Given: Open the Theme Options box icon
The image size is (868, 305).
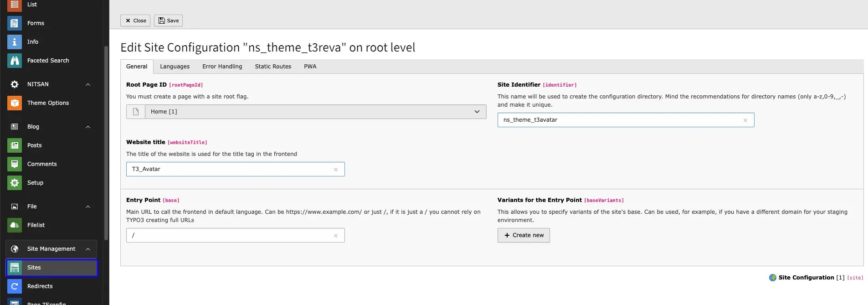Looking at the screenshot, I should click(x=15, y=103).
